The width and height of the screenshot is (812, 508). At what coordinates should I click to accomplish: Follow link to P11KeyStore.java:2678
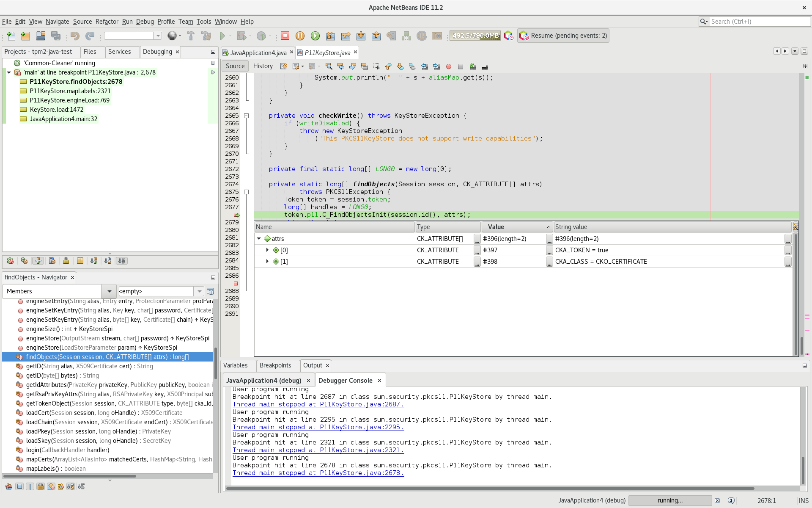[318, 473]
